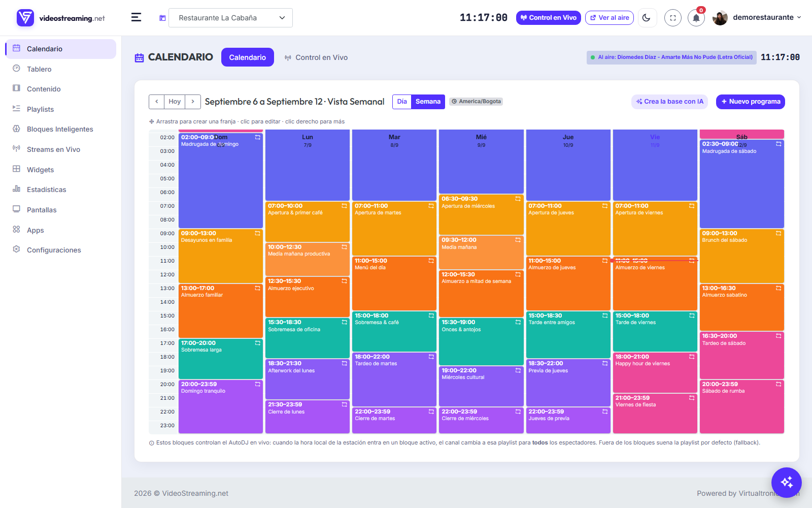Create Nuevo programa
Screen dimensions: 812x508
tap(751, 102)
